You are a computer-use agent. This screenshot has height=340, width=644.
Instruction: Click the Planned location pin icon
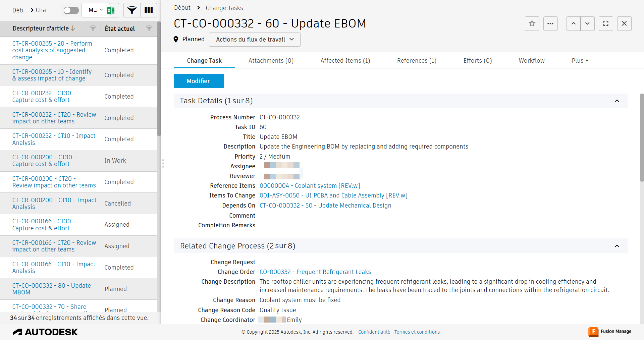[176, 39]
